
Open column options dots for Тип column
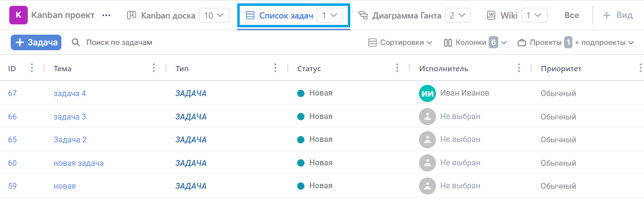[x=276, y=68]
